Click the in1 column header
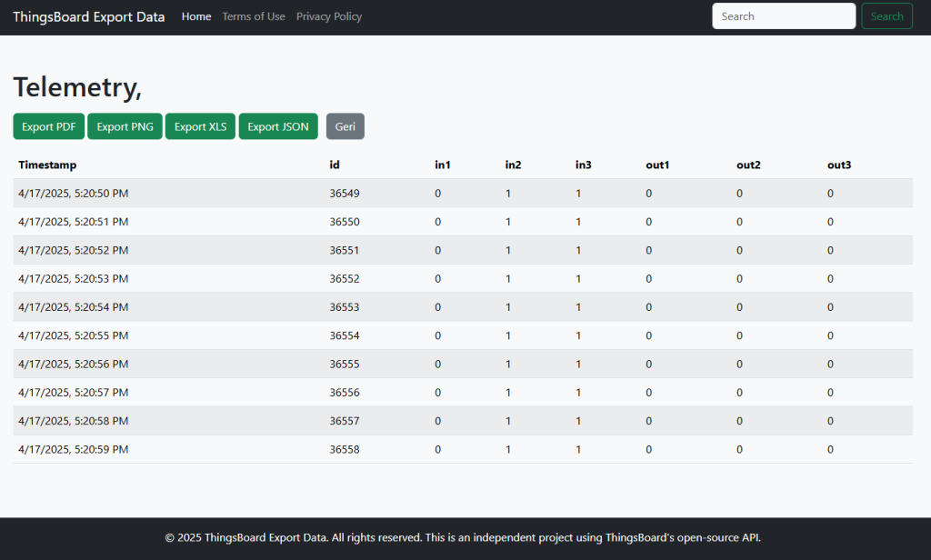Image resolution: width=931 pixels, height=560 pixels. pos(443,165)
